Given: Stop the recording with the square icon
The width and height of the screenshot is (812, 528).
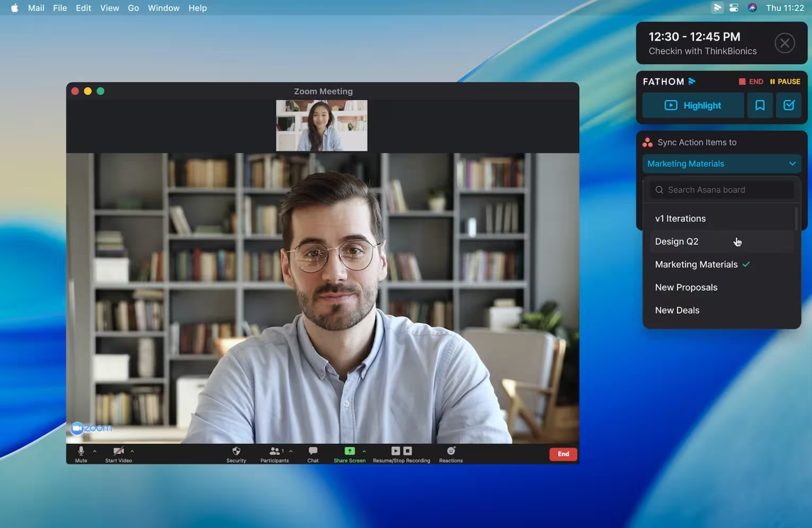Looking at the screenshot, I should [408, 450].
